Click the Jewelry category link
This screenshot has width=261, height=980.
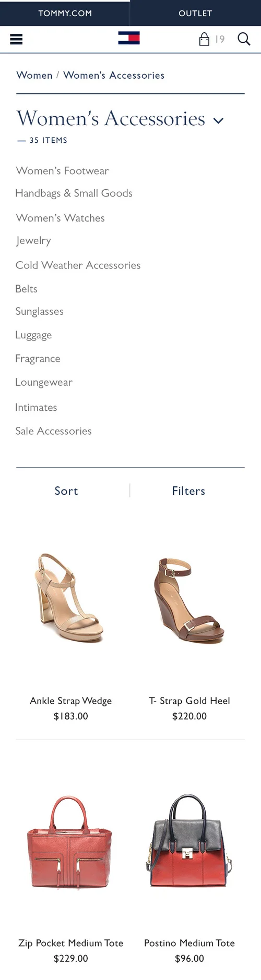point(33,240)
